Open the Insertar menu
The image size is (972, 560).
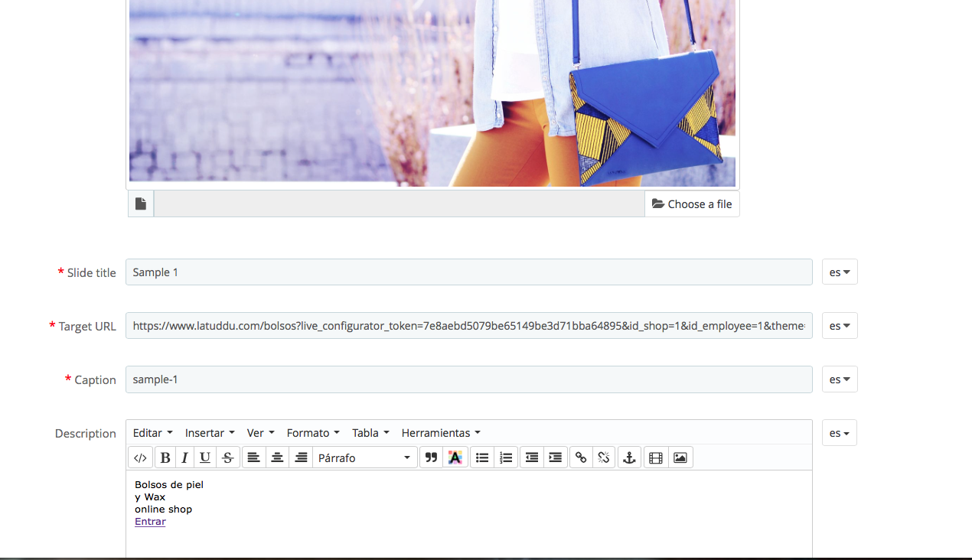210,432
